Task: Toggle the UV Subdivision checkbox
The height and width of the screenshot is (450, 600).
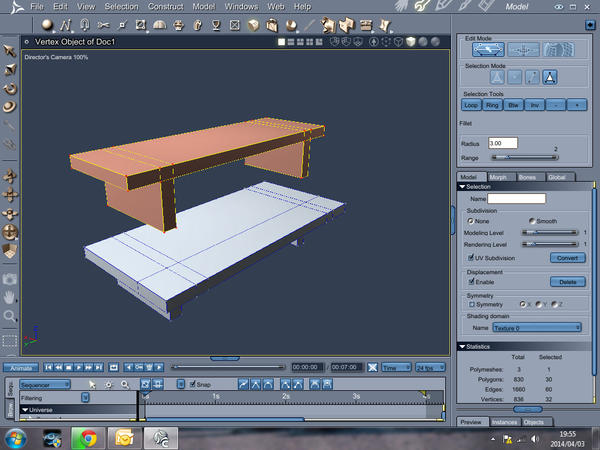Action: 471,257
